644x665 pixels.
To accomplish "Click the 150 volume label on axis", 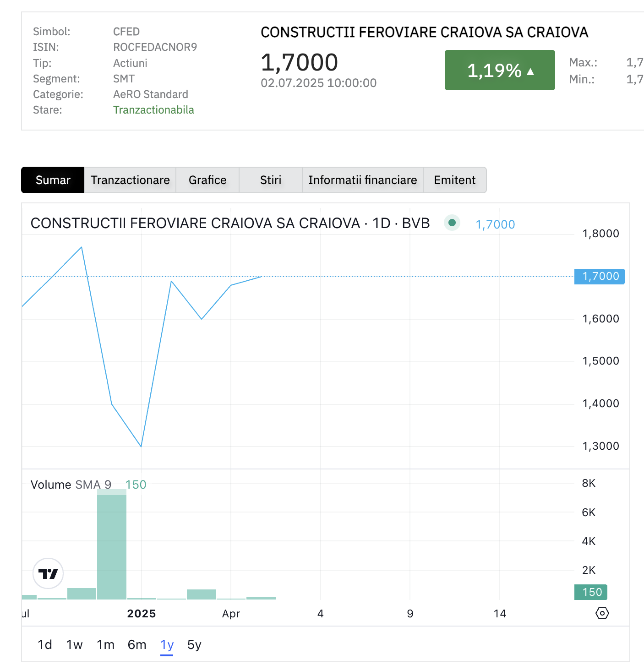I will (x=591, y=592).
